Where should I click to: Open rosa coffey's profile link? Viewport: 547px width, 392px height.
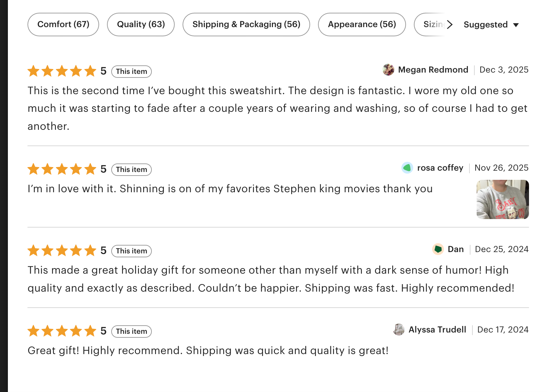pyautogui.click(x=440, y=168)
